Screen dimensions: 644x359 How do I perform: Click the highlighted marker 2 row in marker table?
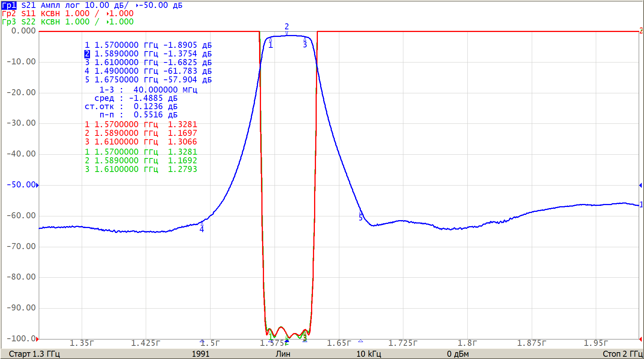click(x=148, y=54)
